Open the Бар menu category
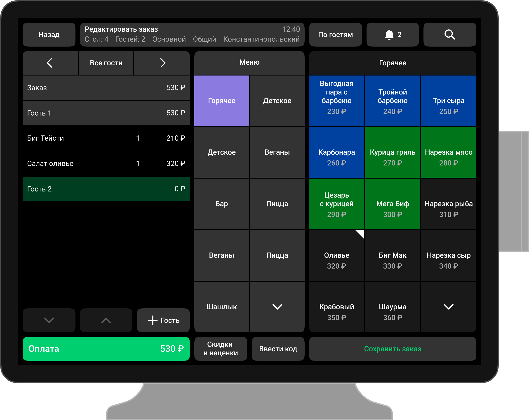The height and width of the screenshot is (420, 529). click(221, 204)
